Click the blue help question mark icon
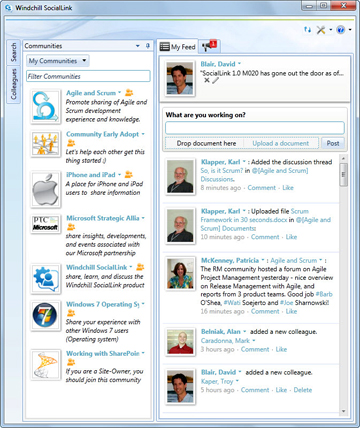Viewport: 360px width, 428px height. [x=340, y=30]
